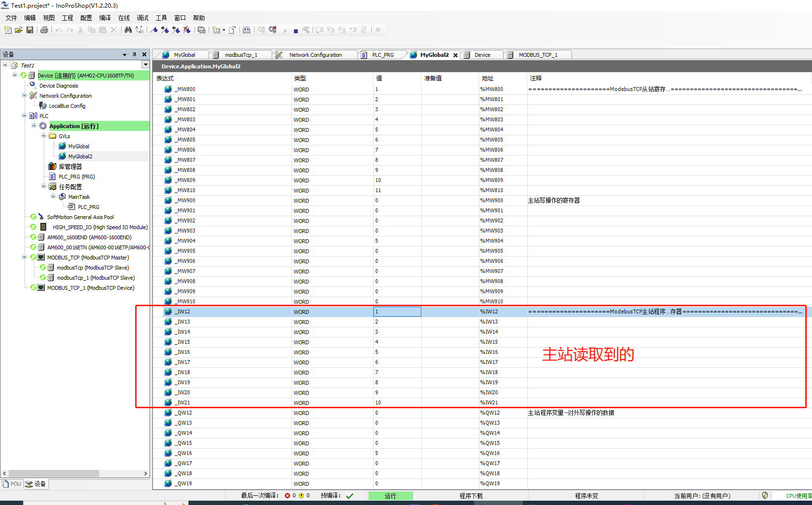Print using the printer toolbar icon
The height and width of the screenshot is (505, 812).
(x=44, y=30)
